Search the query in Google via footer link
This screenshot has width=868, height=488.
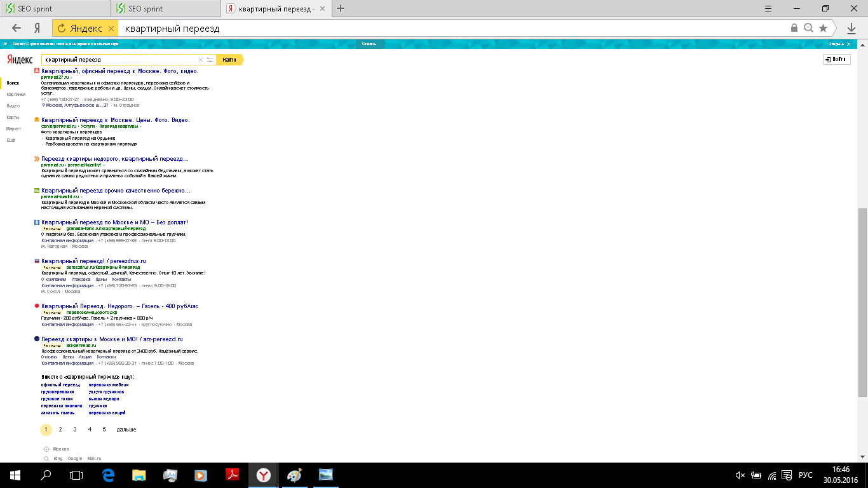pyautogui.click(x=75, y=458)
